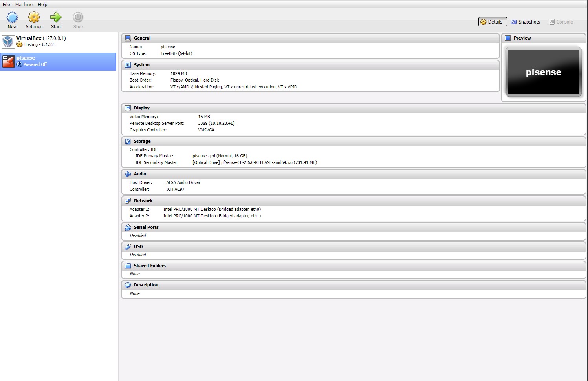Click the Audio section icon

(128, 173)
